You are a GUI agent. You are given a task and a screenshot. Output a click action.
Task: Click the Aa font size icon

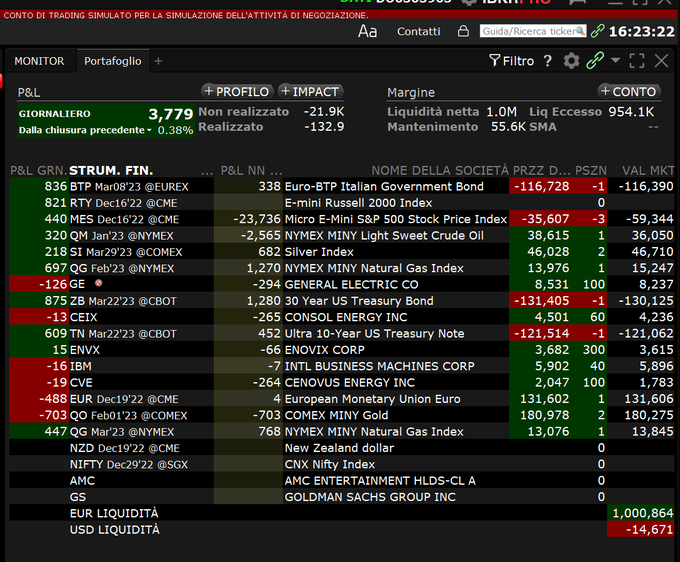click(367, 32)
